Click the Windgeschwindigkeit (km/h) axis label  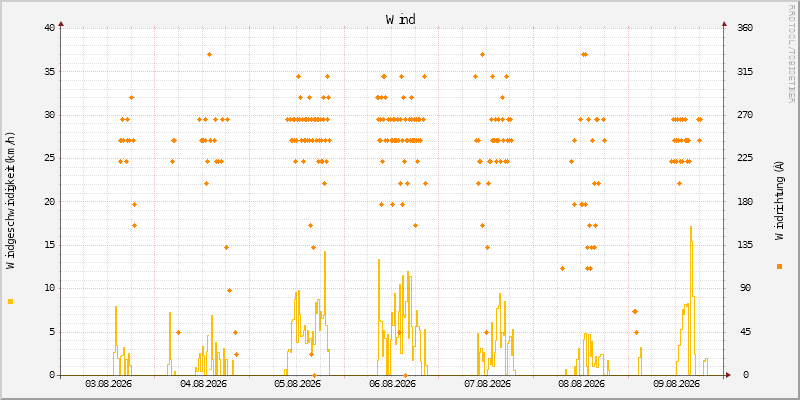(11, 201)
